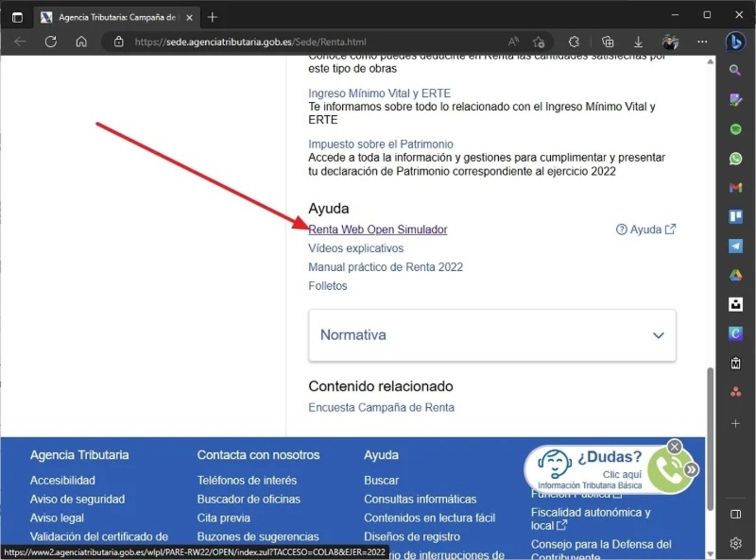The height and width of the screenshot is (560, 756).
Task: Open the user profile avatar
Action: pos(670,41)
